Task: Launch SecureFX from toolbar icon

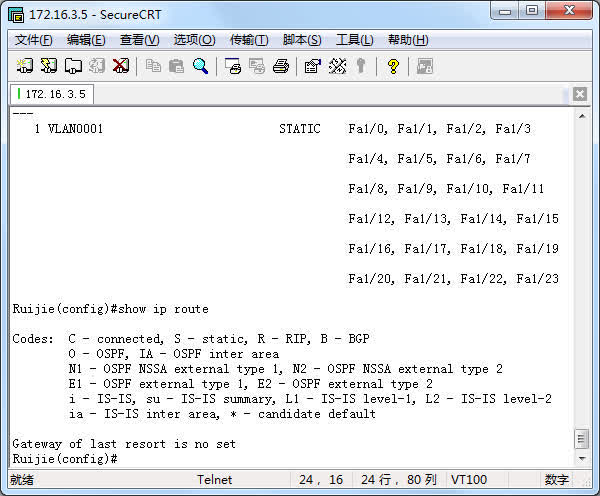Action: (x=424, y=66)
